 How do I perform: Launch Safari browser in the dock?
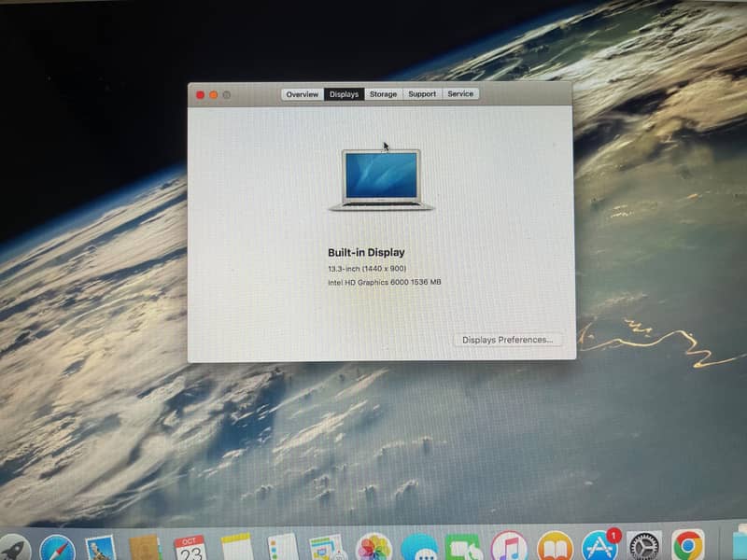coord(57,549)
